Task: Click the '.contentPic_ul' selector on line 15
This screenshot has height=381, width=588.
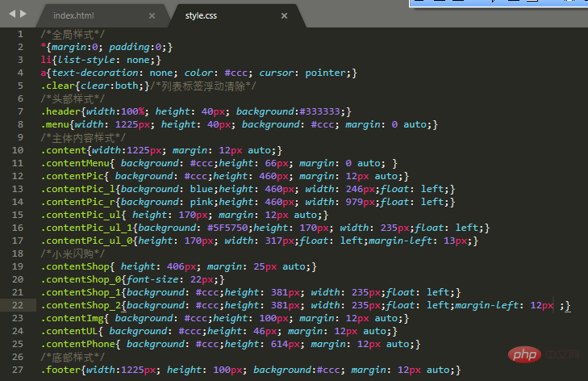Action: (x=81, y=215)
